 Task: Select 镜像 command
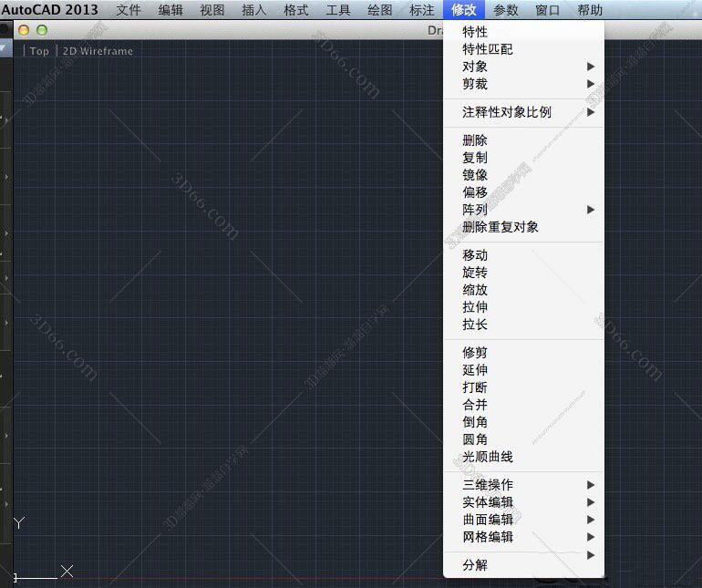click(x=523, y=175)
